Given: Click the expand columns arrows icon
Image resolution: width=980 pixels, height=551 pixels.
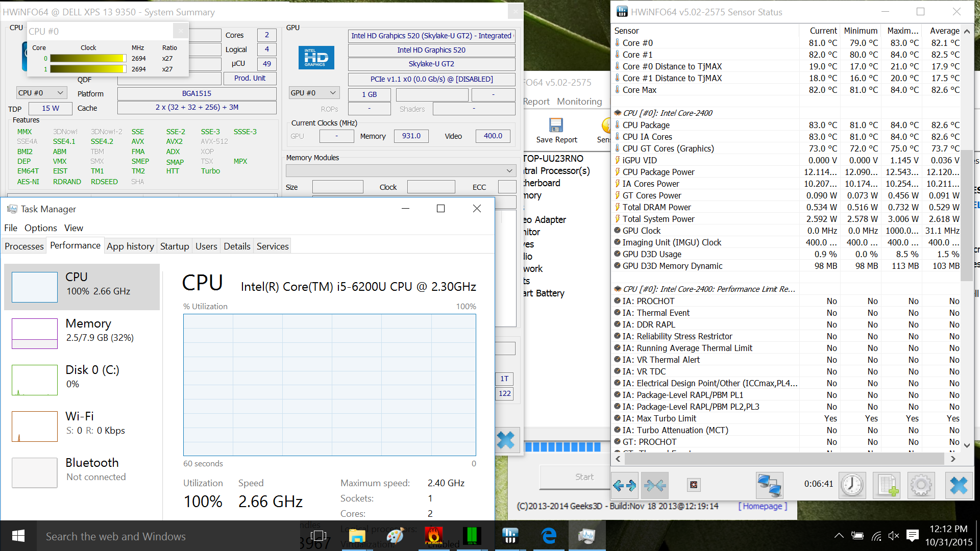Looking at the screenshot, I should point(625,485).
